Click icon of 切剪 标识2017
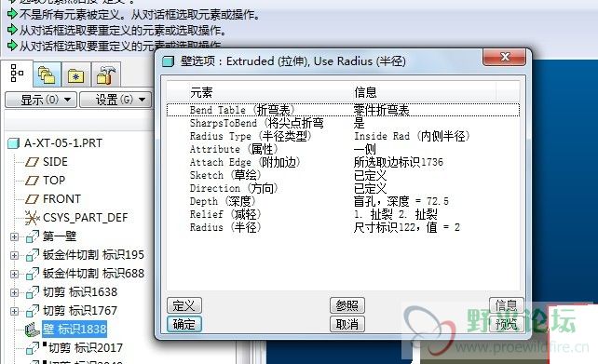Screen dimensions: 598x364 33,348
